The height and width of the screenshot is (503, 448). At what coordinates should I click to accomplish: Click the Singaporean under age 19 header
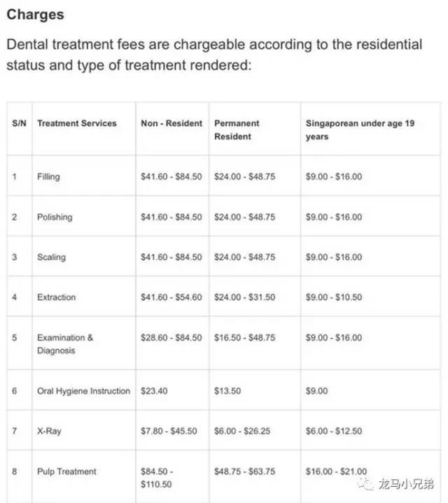click(360, 129)
